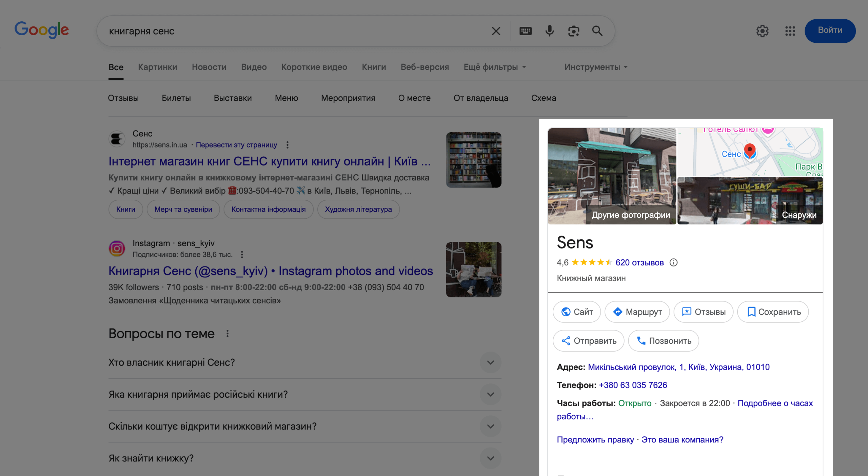Click the Войти sign-in button
The image size is (868, 476).
click(x=830, y=31)
